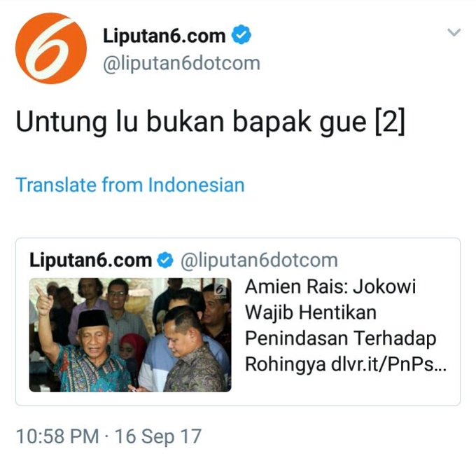Open the bold Liputan6.com author name
Viewport: 476px width, 463px height.
(164, 36)
